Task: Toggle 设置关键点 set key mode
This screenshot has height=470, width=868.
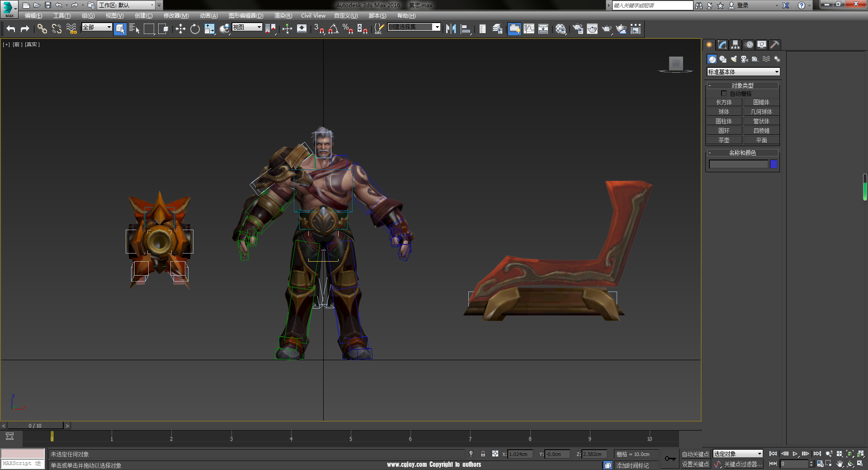Action: [695, 464]
